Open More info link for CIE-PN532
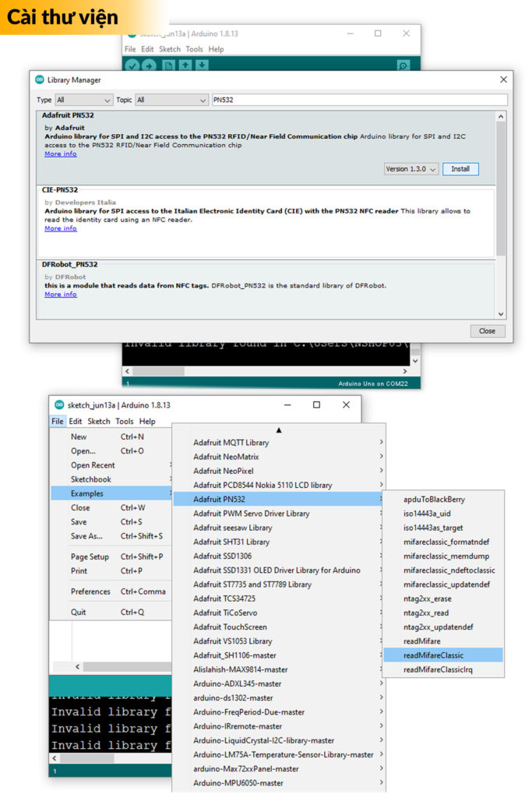The width and height of the screenshot is (532, 798). (60, 228)
